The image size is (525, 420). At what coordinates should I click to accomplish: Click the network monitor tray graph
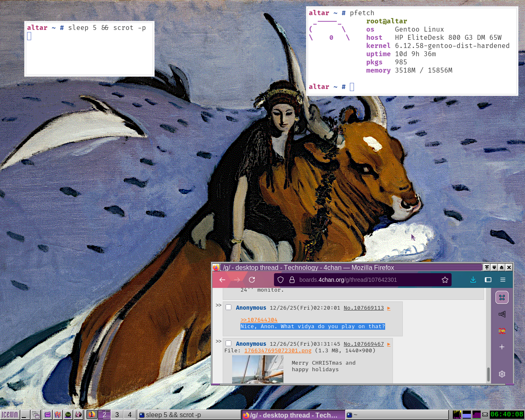477,415
